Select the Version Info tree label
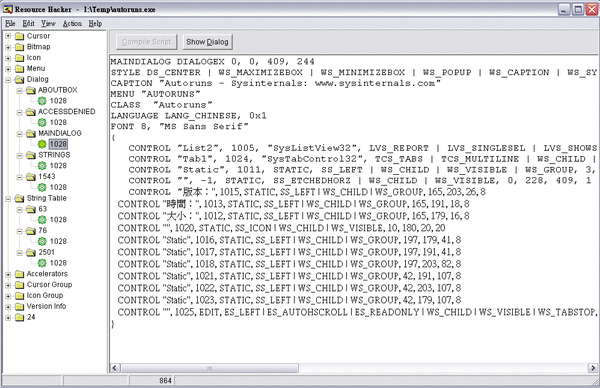 (x=46, y=306)
